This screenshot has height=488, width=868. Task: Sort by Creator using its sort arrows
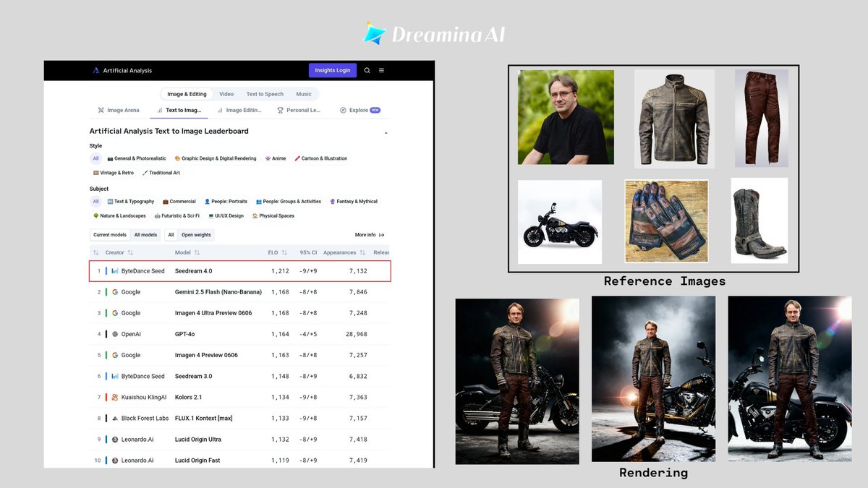pos(130,253)
